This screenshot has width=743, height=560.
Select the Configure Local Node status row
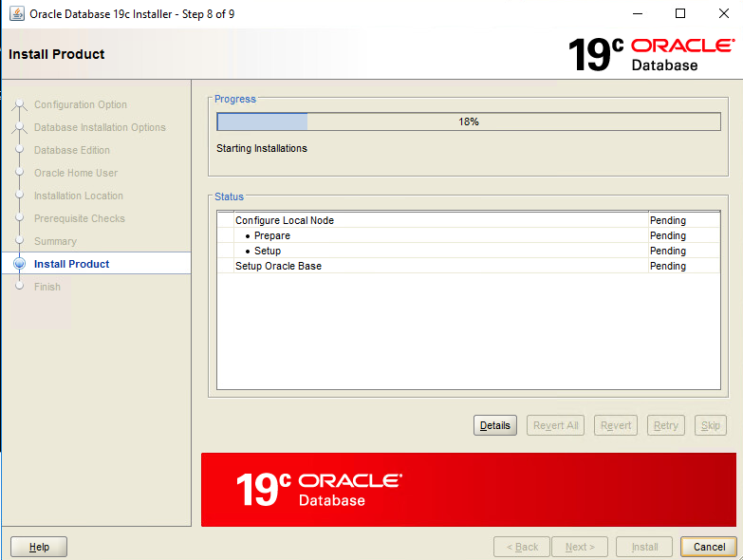coord(469,220)
